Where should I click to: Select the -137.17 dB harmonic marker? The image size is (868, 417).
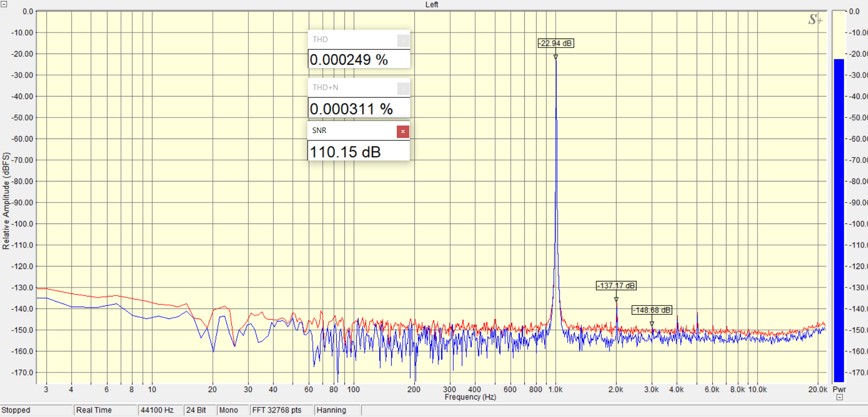coord(616,286)
